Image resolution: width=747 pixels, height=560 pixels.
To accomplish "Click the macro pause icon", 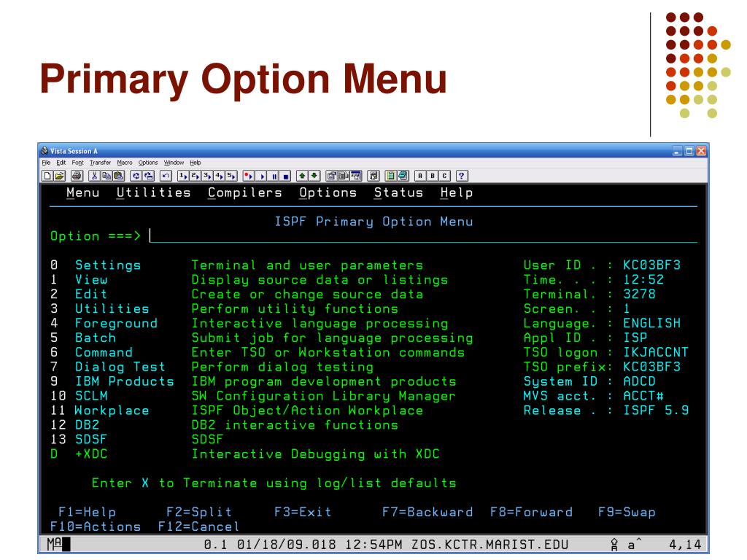I will (274, 176).
